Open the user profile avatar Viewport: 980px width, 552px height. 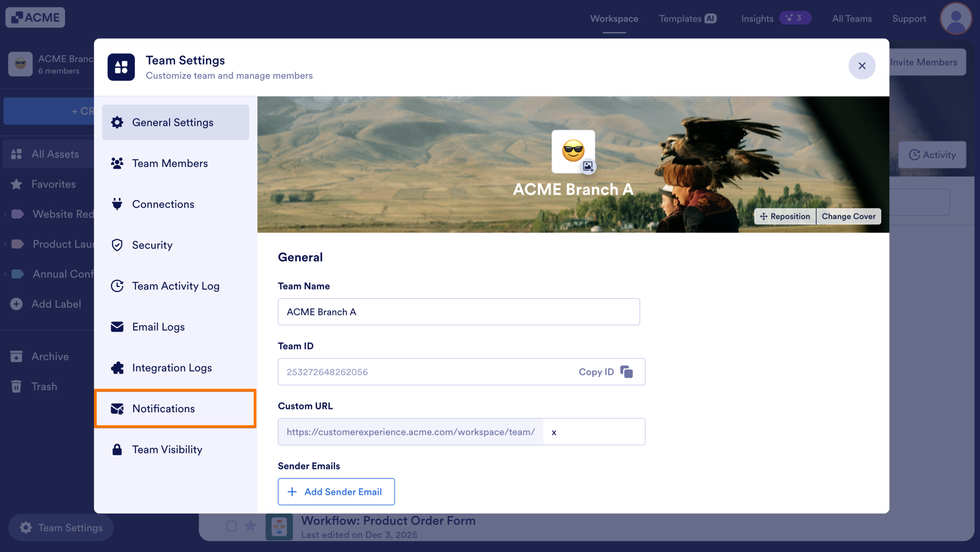[956, 18]
